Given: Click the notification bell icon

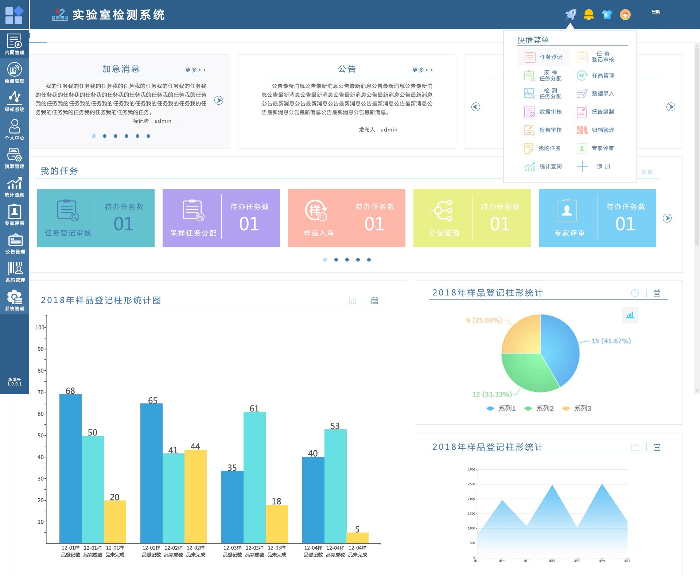Looking at the screenshot, I should (x=589, y=15).
